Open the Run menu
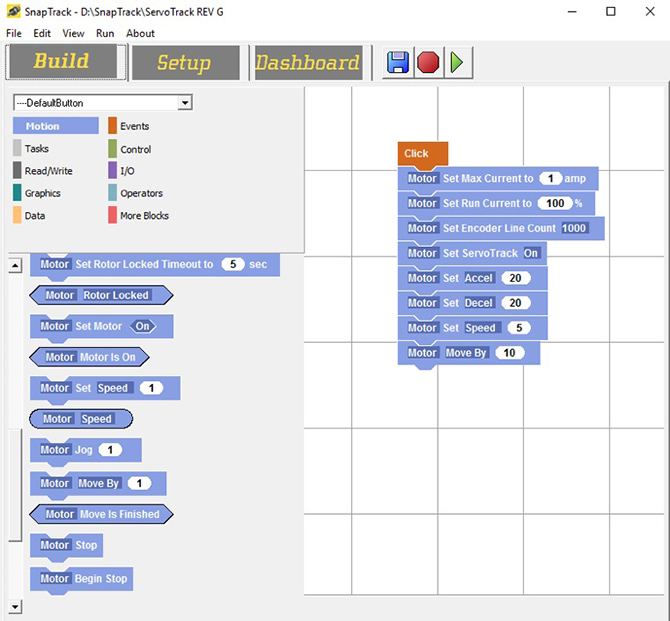The width and height of the screenshot is (670, 621). tap(105, 33)
